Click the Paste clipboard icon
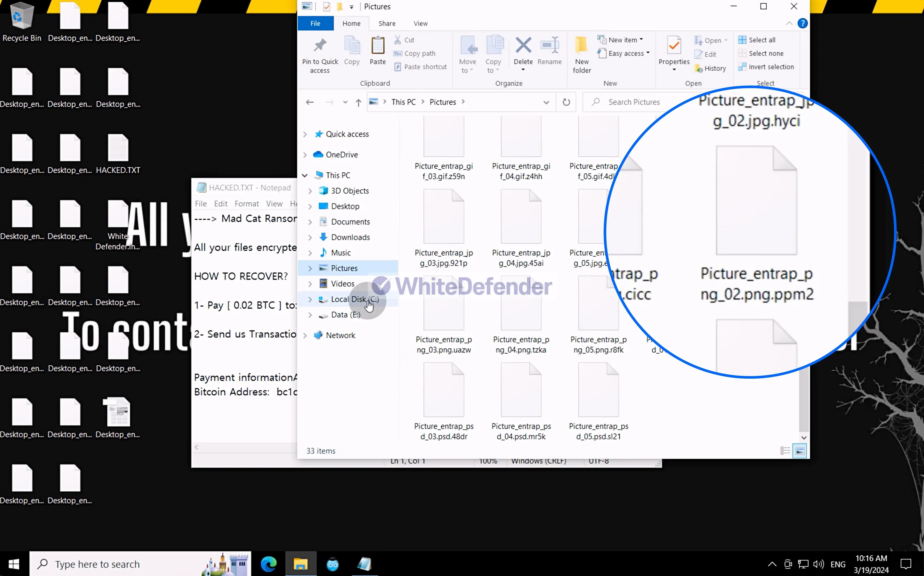 pyautogui.click(x=377, y=46)
